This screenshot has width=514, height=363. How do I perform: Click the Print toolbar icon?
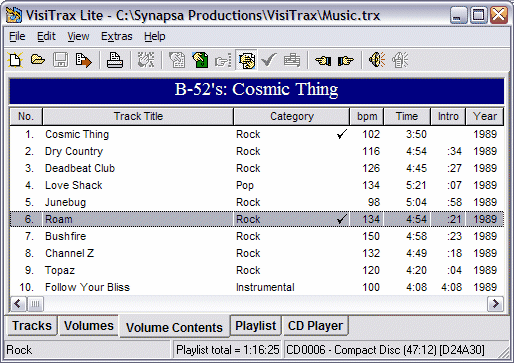coord(115,60)
